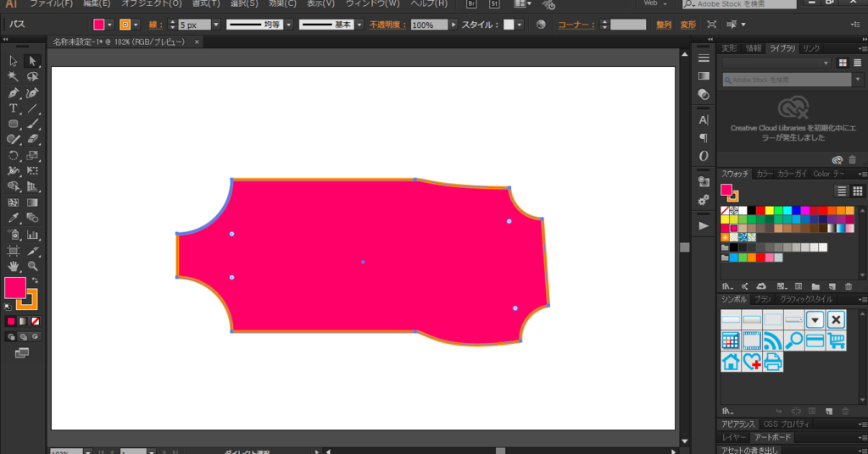Select the Eyedropper tool
The width and height of the screenshot is (868, 454).
(x=14, y=218)
